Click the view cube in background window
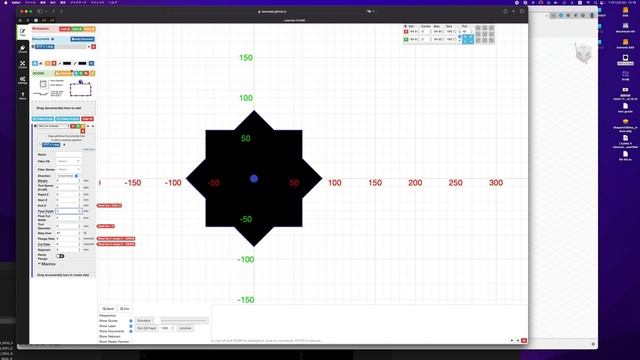Screen dimensions: 640x360 583,52
